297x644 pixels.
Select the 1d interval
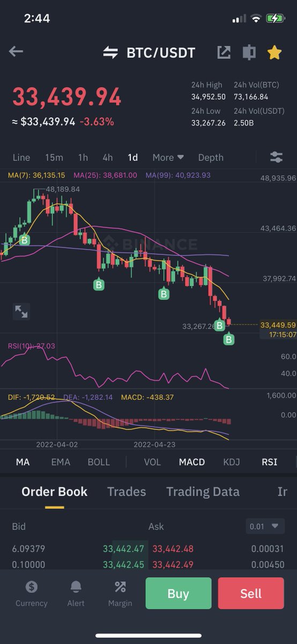[x=132, y=157]
